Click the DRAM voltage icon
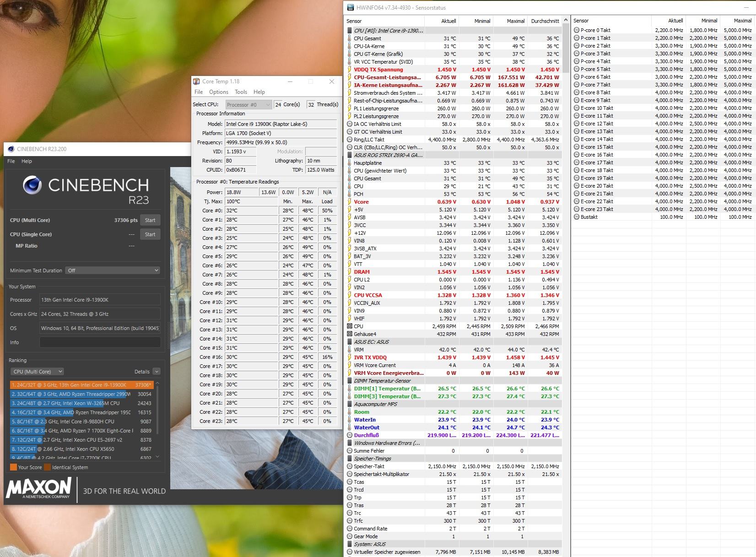 point(350,272)
